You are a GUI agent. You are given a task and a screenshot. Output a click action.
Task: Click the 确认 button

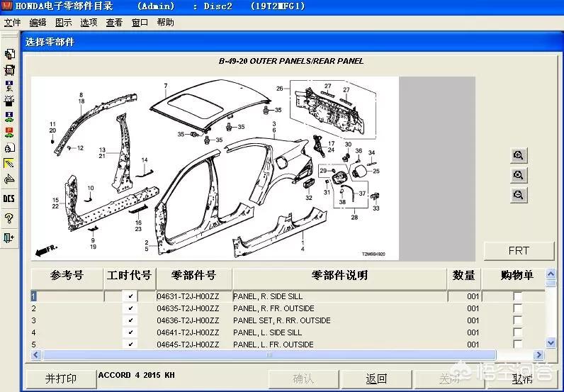click(x=303, y=379)
